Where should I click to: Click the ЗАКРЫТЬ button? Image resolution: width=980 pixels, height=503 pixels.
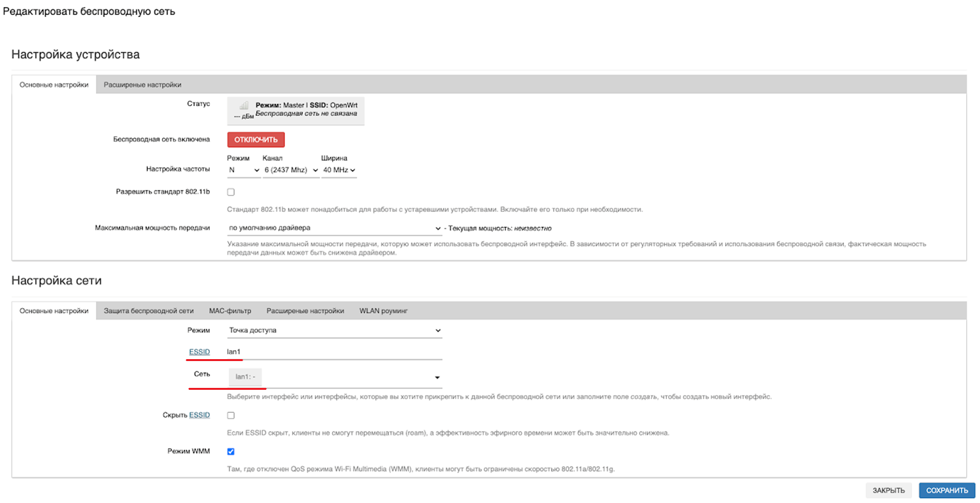[888, 491]
